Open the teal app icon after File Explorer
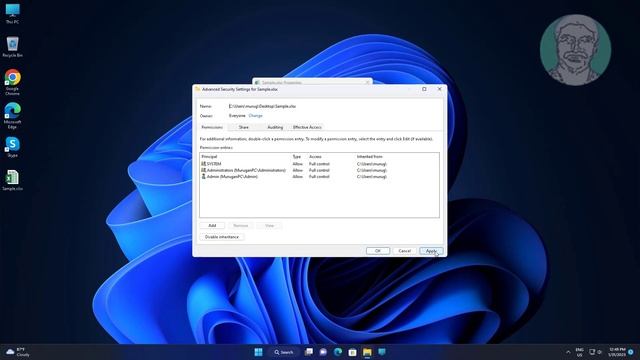The height and width of the screenshot is (360, 640). tap(382, 352)
